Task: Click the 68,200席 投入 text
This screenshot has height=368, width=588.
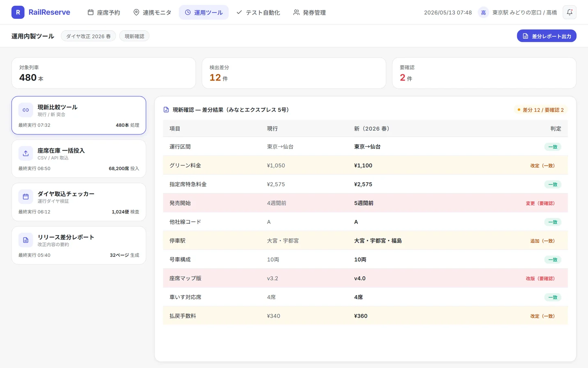Action: (124, 168)
